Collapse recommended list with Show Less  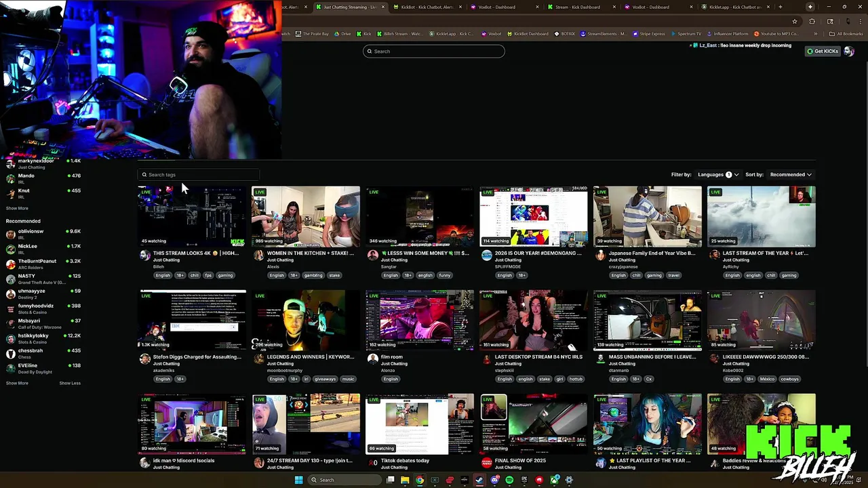click(70, 383)
